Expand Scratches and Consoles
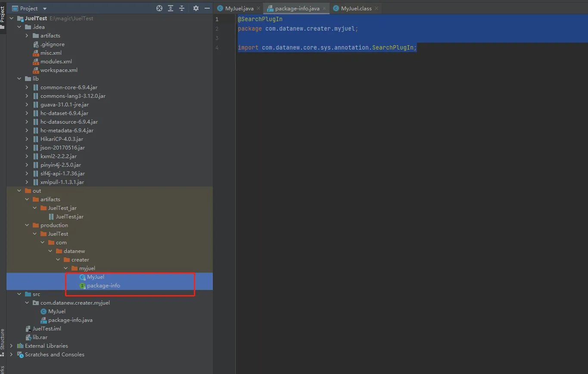588x374 pixels. point(11,355)
